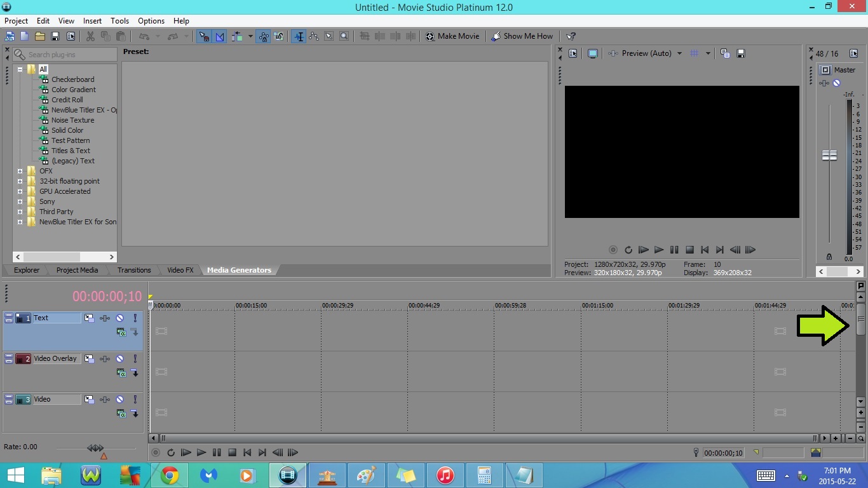Create a new empty project from toolbar
Screen dimensions: 868x488
point(24,36)
